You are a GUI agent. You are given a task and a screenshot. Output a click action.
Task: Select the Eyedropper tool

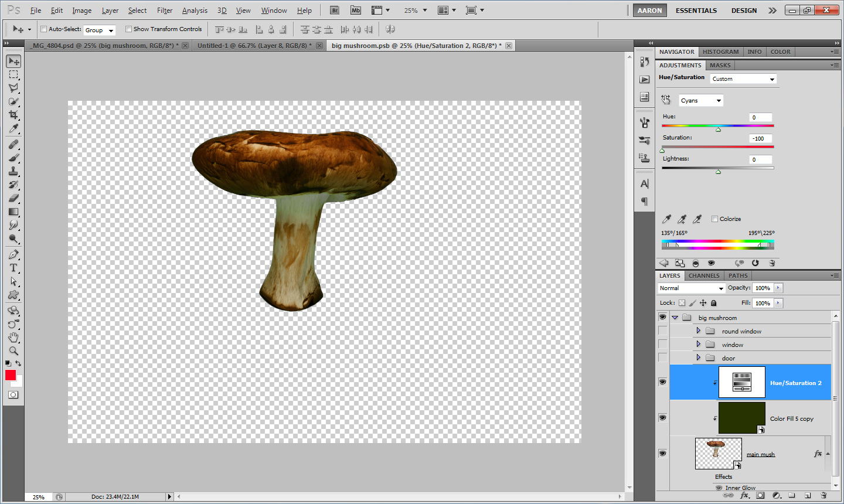click(x=13, y=129)
